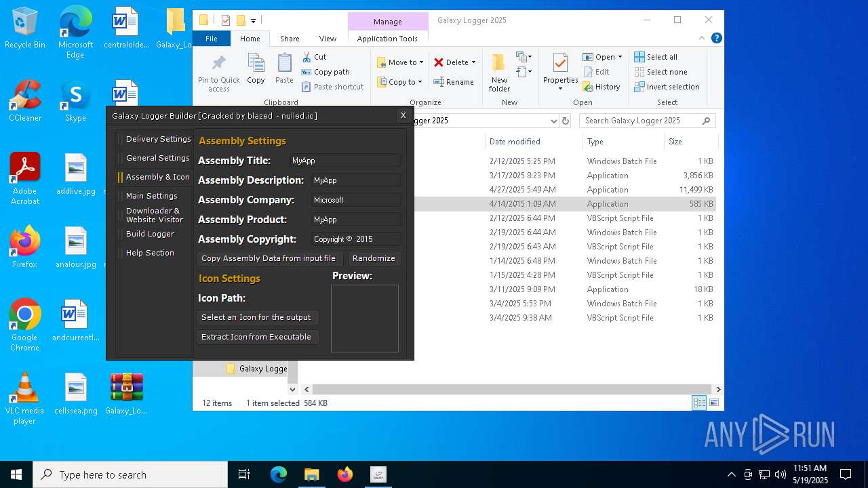Viewport: 868px width, 488px height.
Task: Go to Build Logger section
Action: coord(150,234)
